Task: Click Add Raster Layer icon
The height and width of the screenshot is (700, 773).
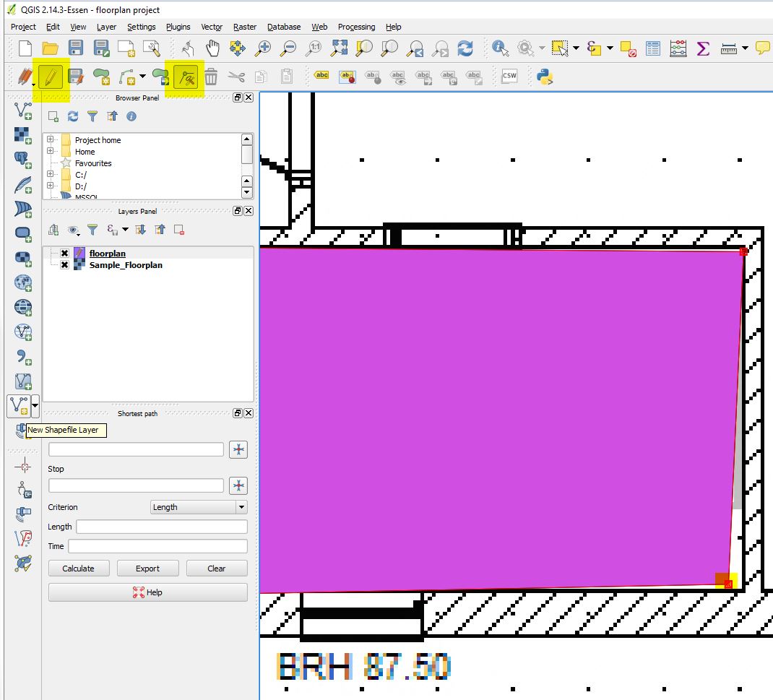Action: click(x=23, y=136)
